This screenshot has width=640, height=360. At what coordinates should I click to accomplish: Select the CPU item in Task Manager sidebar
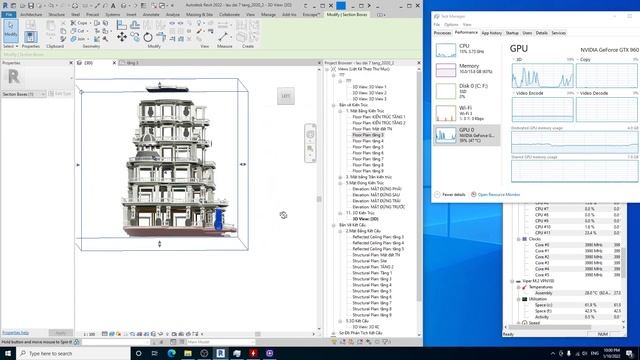(x=467, y=49)
